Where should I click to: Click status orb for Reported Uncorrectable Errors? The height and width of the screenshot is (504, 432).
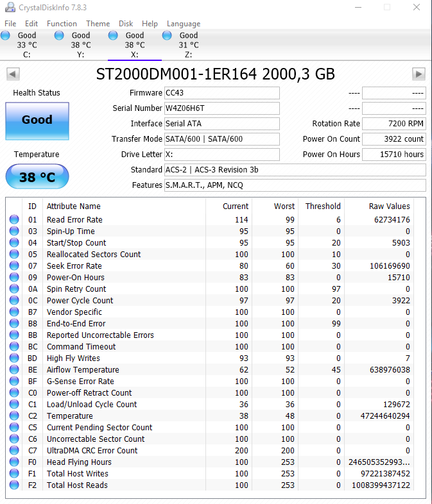(14, 335)
